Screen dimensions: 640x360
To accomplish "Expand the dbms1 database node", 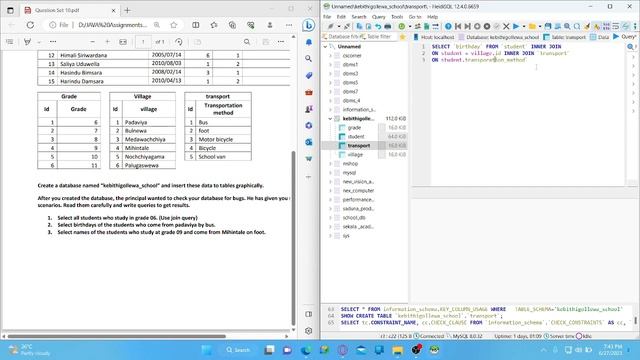I will pos(330,64).
